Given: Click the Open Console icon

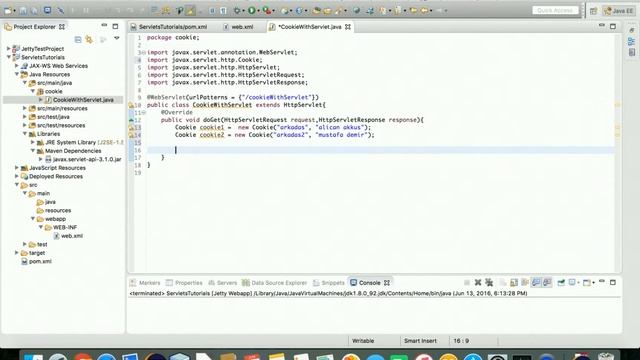Looking at the screenshot, I should 587,282.
